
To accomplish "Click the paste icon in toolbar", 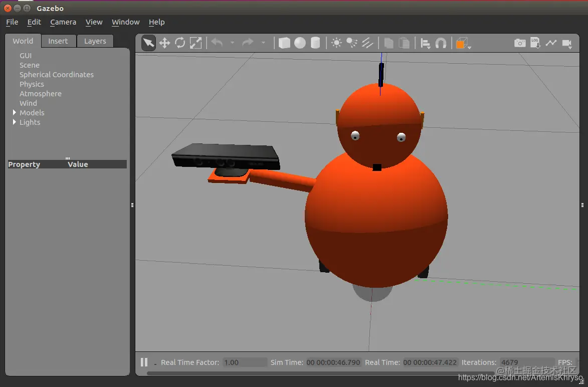I will pyautogui.click(x=404, y=43).
